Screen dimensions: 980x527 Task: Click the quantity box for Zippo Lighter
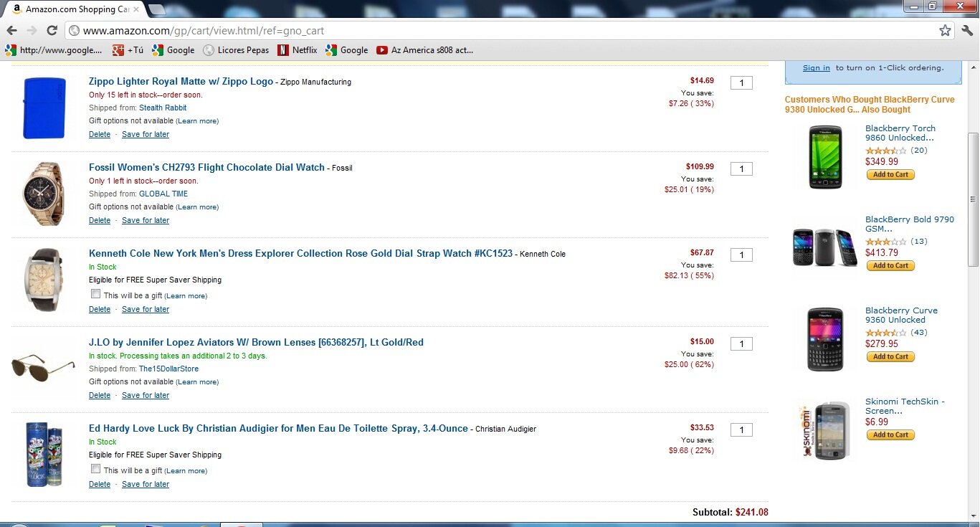(741, 83)
